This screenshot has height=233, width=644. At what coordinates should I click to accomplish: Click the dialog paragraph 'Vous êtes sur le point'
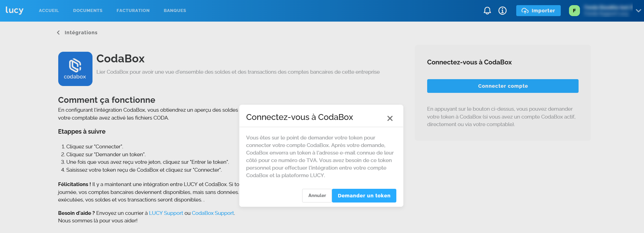click(x=320, y=157)
